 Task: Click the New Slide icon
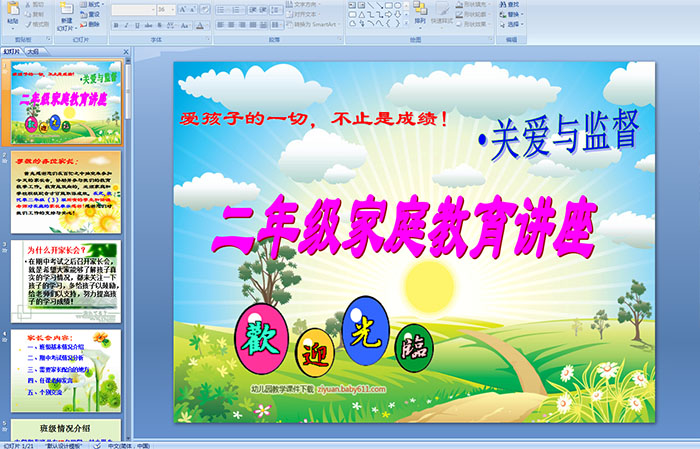67,8
